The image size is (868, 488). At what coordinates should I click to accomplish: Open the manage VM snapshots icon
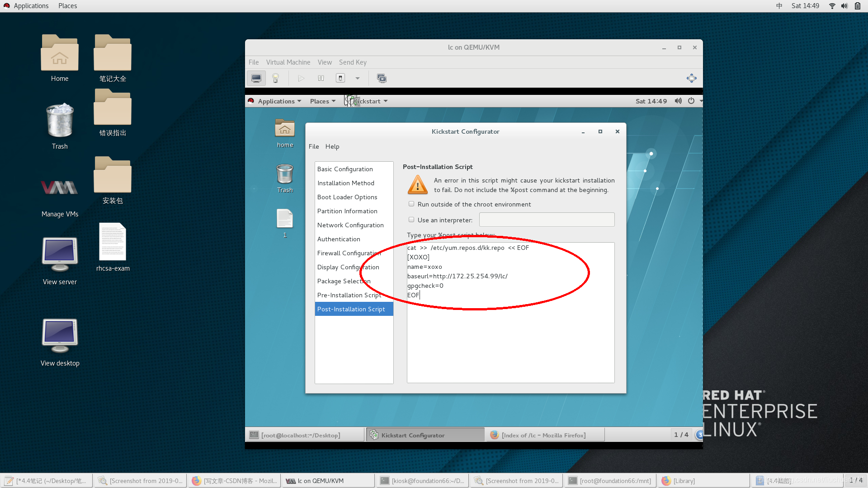(382, 78)
